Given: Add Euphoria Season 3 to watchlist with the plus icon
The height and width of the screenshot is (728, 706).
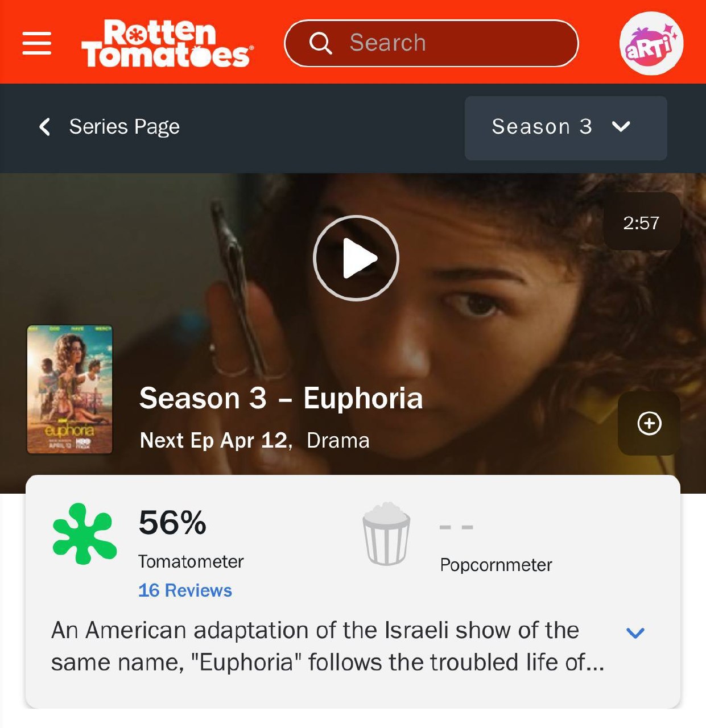Looking at the screenshot, I should click(x=649, y=423).
